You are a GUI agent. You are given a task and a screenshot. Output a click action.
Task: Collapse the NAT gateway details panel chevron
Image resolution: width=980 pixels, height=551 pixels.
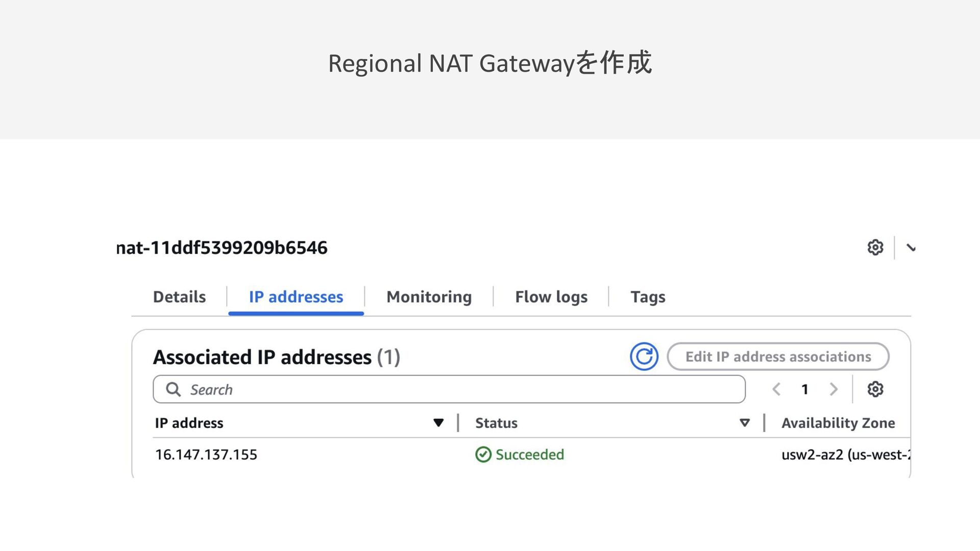click(x=911, y=248)
